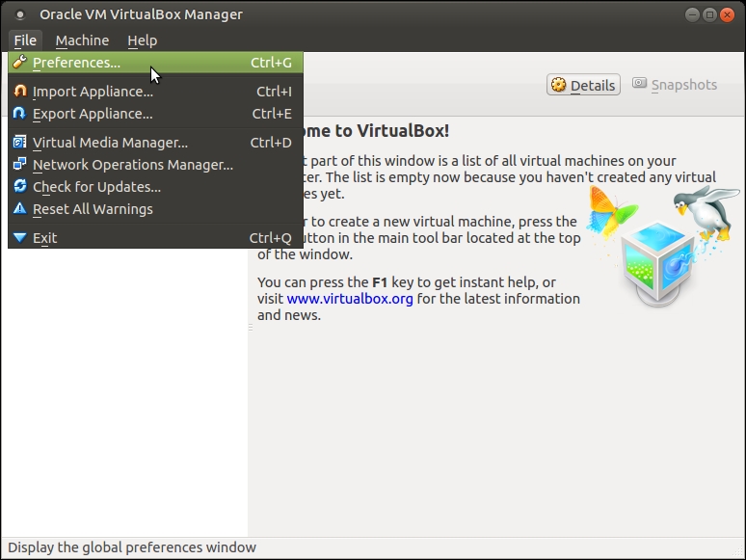The image size is (746, 560).
Task: Click the Check for Updates refresh icon
Action: point(20,186)
